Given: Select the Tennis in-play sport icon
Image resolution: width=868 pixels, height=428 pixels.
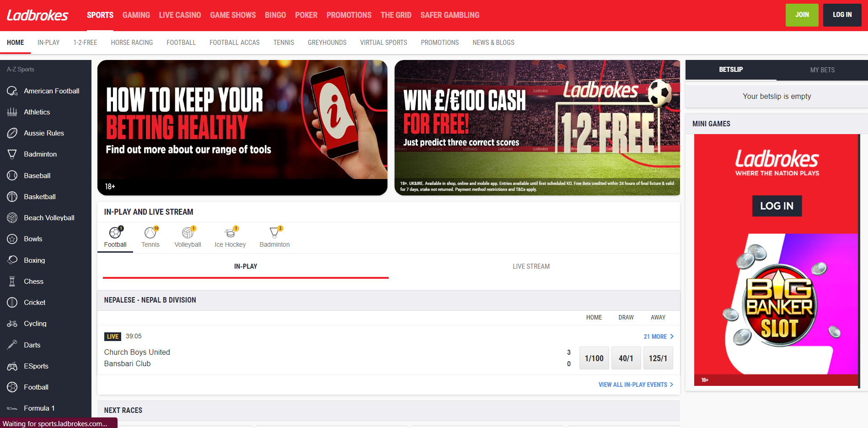Looking at the screenshot, I should tap(150, 233).
